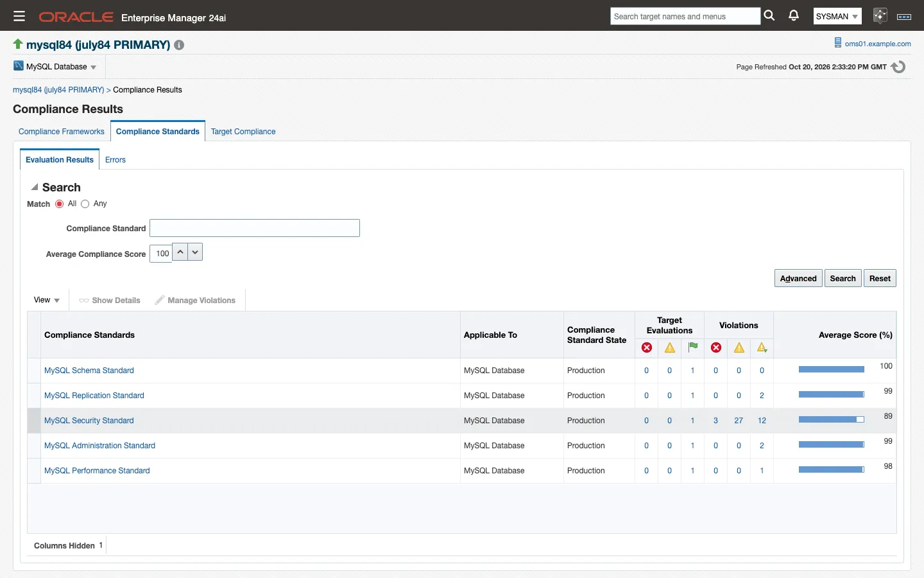This screenshot has height=578, width=924.
Task: Click the mysql84 breadcrumb link
Action: tap(58, 90)
